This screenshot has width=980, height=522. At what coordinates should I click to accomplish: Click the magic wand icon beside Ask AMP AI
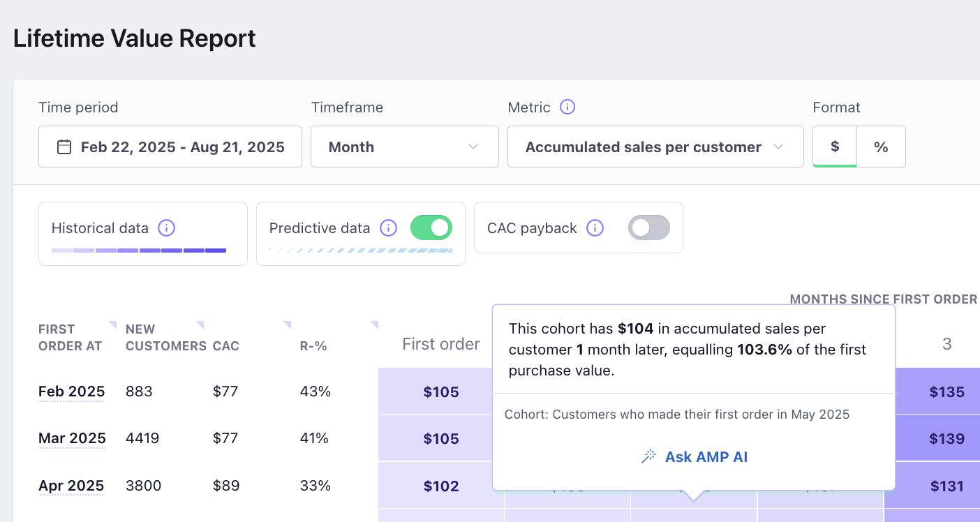click(648, 456)
